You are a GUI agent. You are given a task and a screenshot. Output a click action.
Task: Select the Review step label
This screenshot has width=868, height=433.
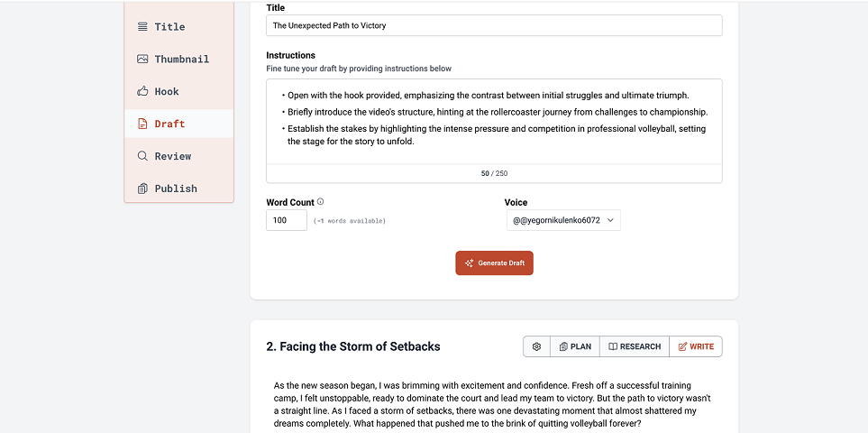[172, 156]
